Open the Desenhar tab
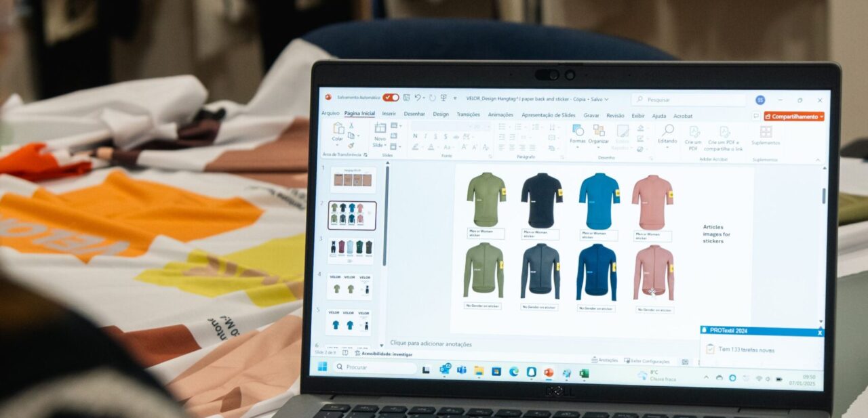 414,114
